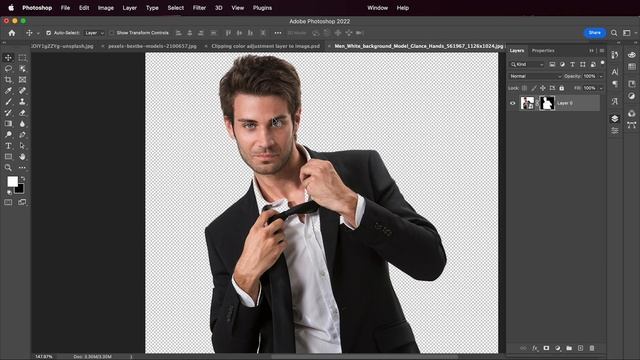Select the History Brush tool
Screen dimensions: 640x360
[8, 113]
